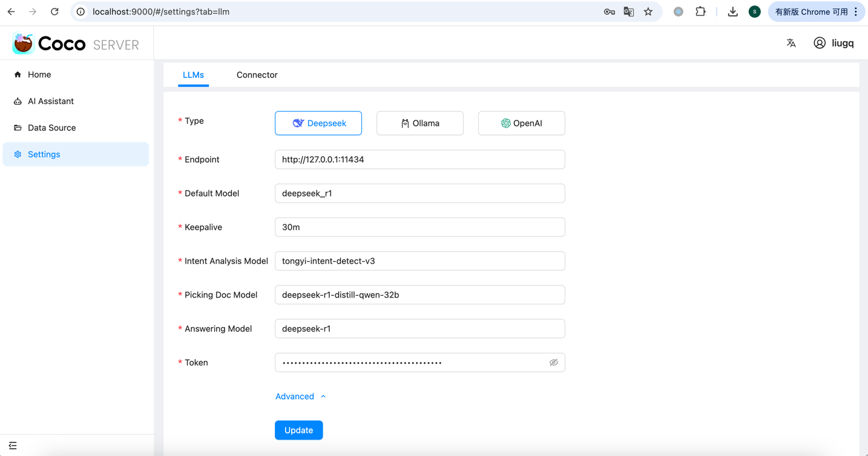Click the Token password field

coord(420,363)
